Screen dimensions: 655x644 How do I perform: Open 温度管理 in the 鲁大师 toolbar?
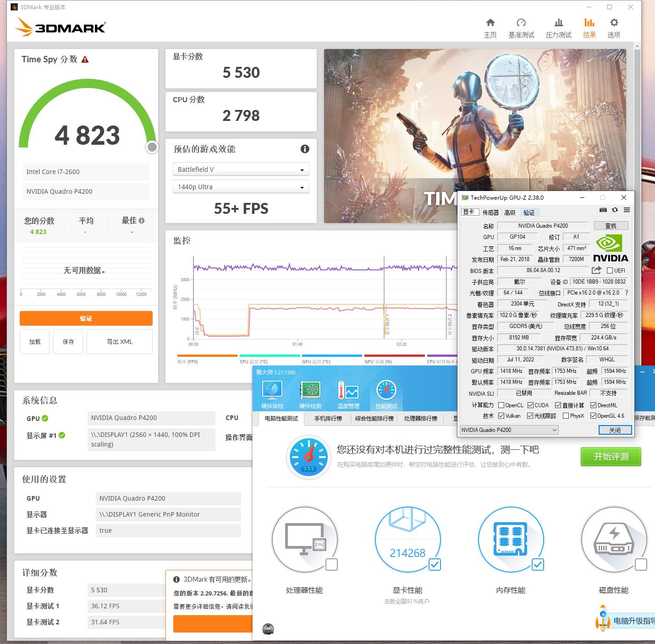pos(348,394)
